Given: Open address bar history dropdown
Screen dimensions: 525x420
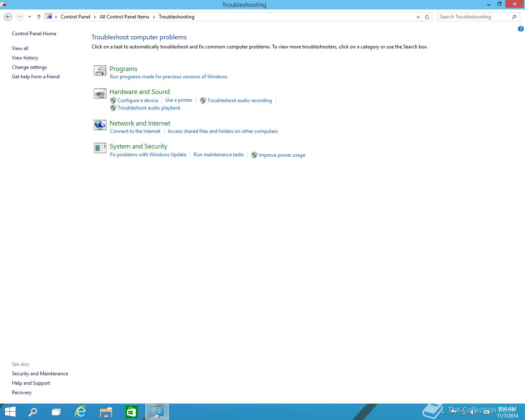Looking at the screenshot, I should coord(418,17).
